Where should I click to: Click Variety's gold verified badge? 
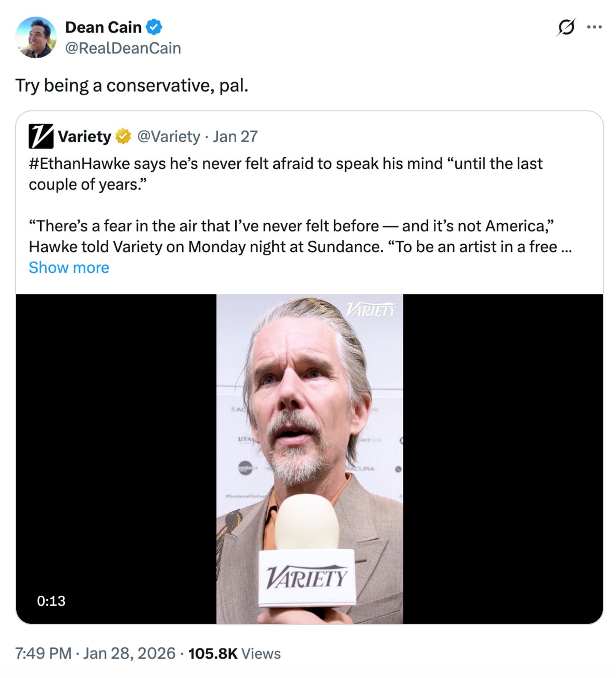(123, 136)
